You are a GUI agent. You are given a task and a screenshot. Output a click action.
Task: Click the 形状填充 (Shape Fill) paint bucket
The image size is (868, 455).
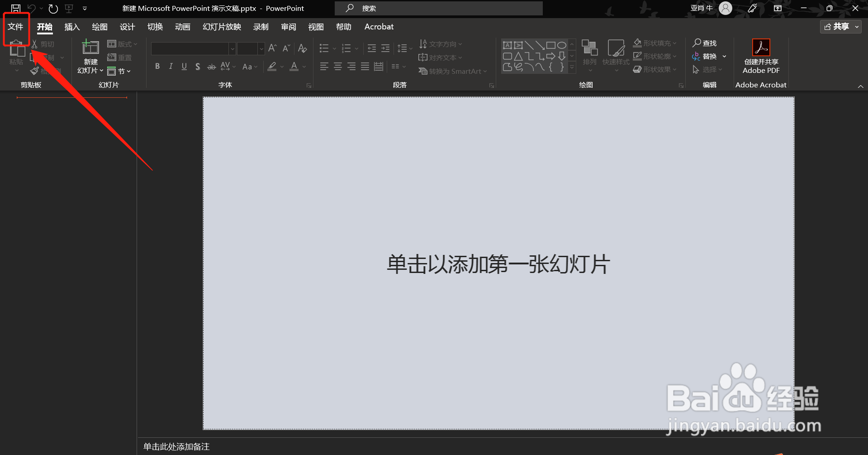[637, 43]
